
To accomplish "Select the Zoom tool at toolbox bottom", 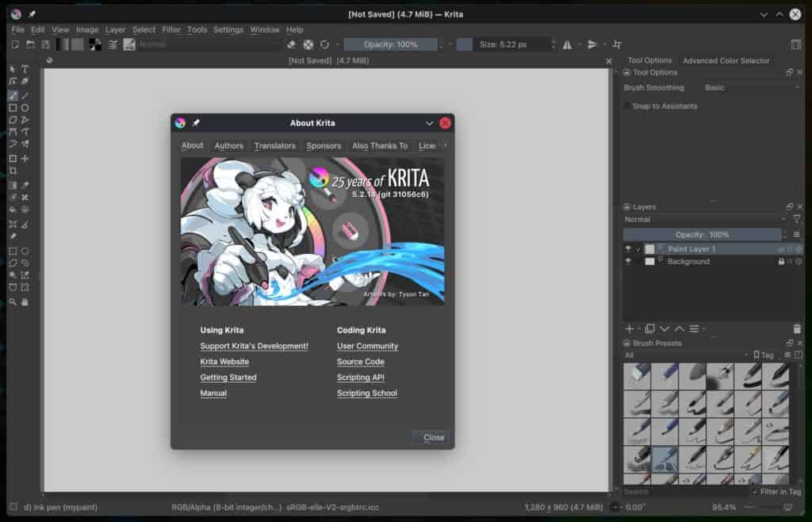I will [x=13, y=300].
